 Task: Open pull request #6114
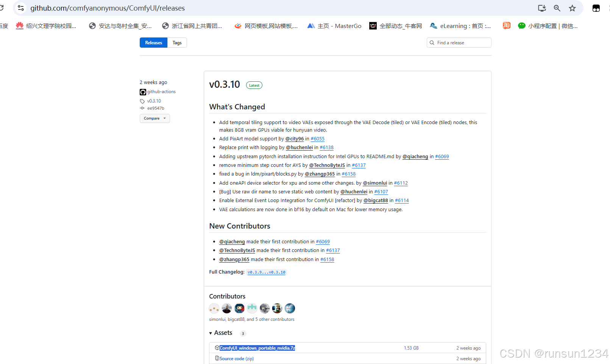pyautogui.click(x=402, y=201)
